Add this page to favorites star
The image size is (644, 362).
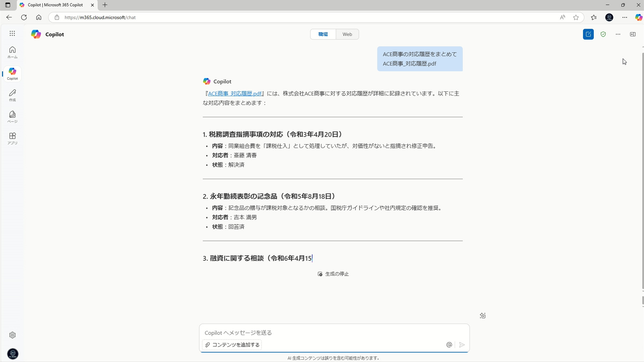[576, 17]
